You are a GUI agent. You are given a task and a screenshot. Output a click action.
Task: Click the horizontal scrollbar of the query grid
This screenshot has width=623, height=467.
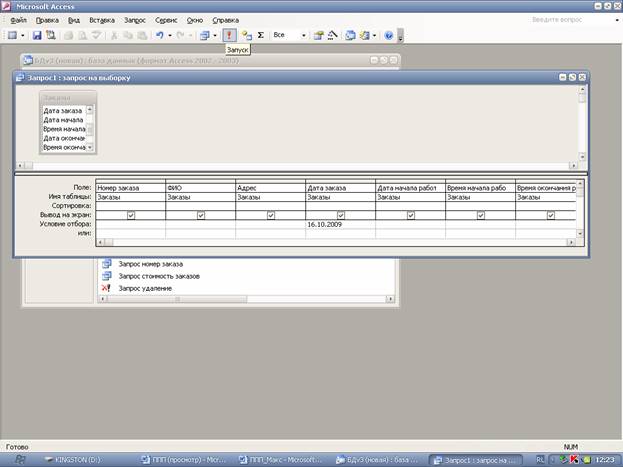(x=300, y=243)
